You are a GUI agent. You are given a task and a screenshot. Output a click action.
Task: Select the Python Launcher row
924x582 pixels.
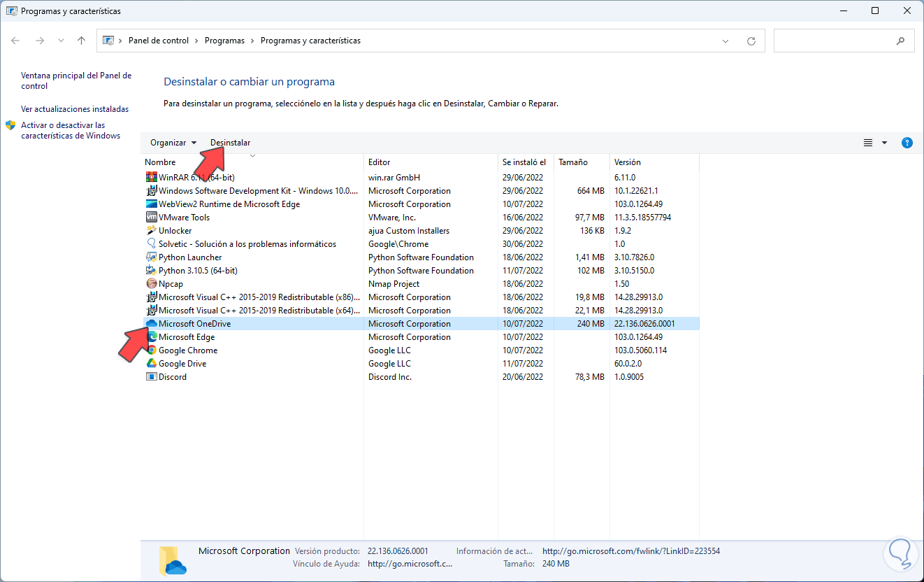(420, 257)
